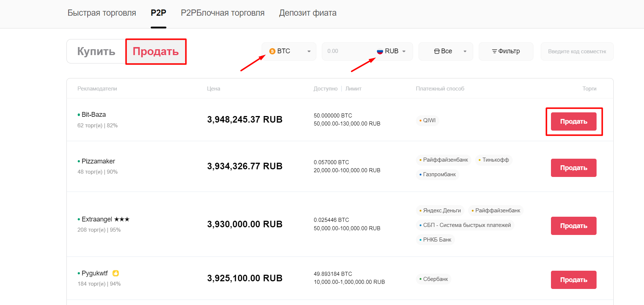Open the Extraangel advertiser profile
This screenshot has height=305, width=644.
click(97, 219)
